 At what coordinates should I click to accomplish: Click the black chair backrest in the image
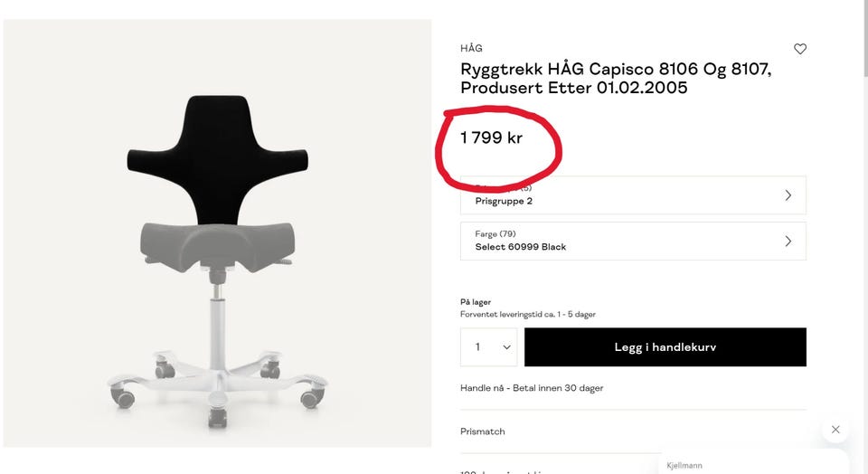[217, 154]
